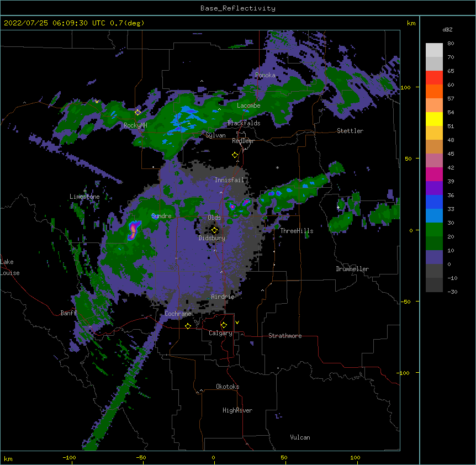476x465 pixels.
Task: Click the yellow diamond marker at Didsbury
Action: (214, 230)
